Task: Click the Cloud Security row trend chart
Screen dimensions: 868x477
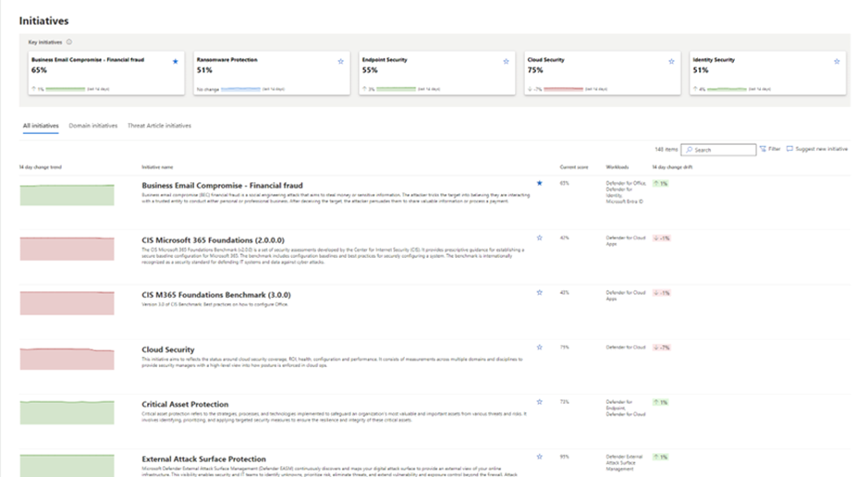Action: click(x=67, y=359)
